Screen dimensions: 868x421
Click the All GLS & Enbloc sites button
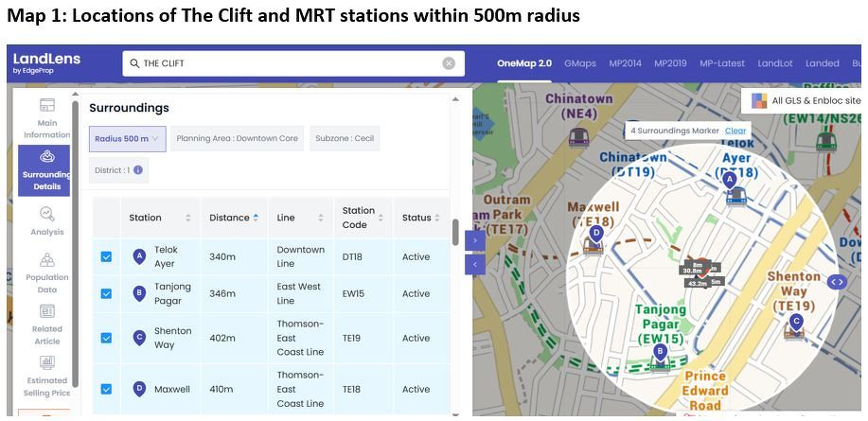tap(806, 100)
